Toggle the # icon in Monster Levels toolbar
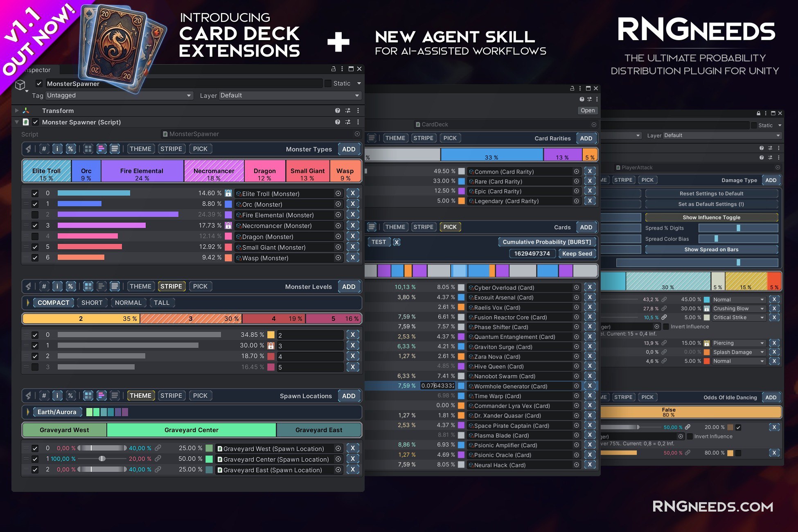The height and width of the screenshot is (532, 798). tap(44, 286)
